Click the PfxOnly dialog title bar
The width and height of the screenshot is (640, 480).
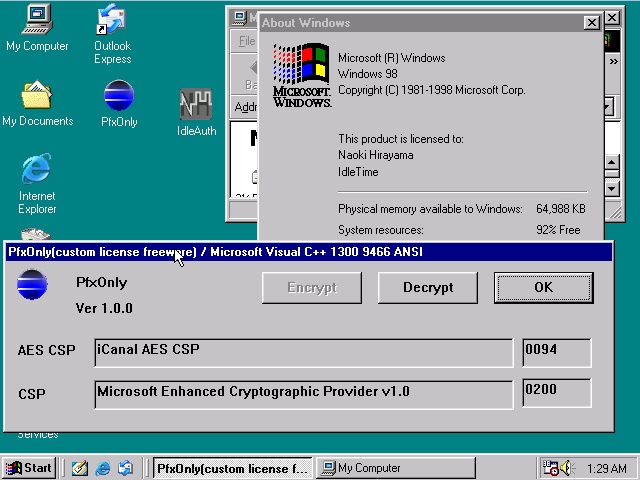[x=309, y=252]
